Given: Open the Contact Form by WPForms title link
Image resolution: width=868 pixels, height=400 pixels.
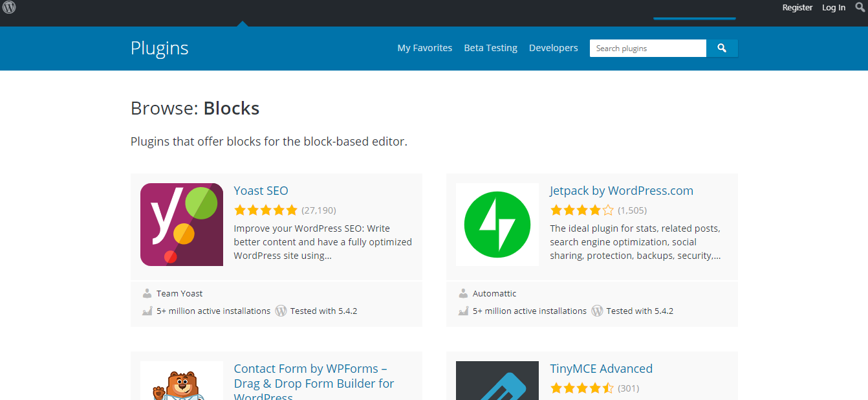Looking at the screenshot, I should [x=314, y=383].
